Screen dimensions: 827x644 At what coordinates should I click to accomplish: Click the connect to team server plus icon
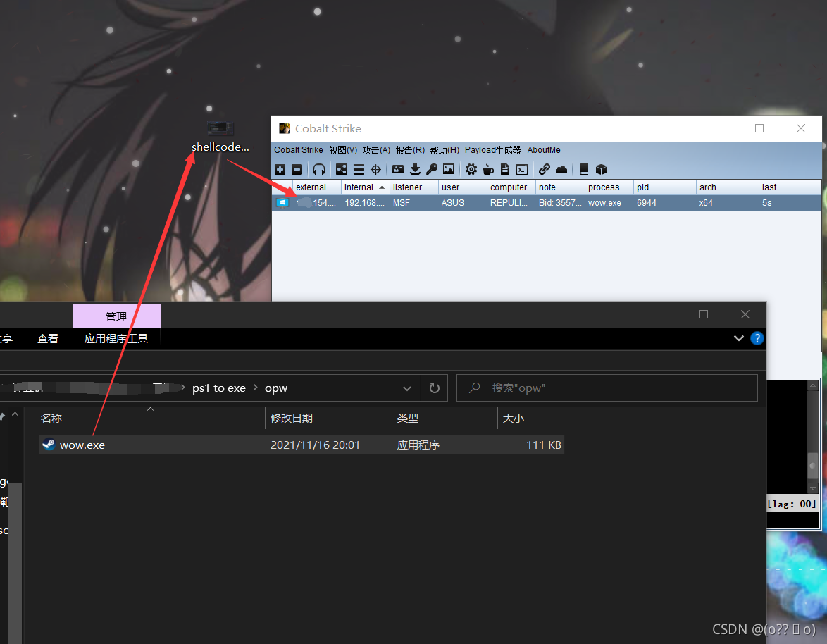click(x=280, y=169)
